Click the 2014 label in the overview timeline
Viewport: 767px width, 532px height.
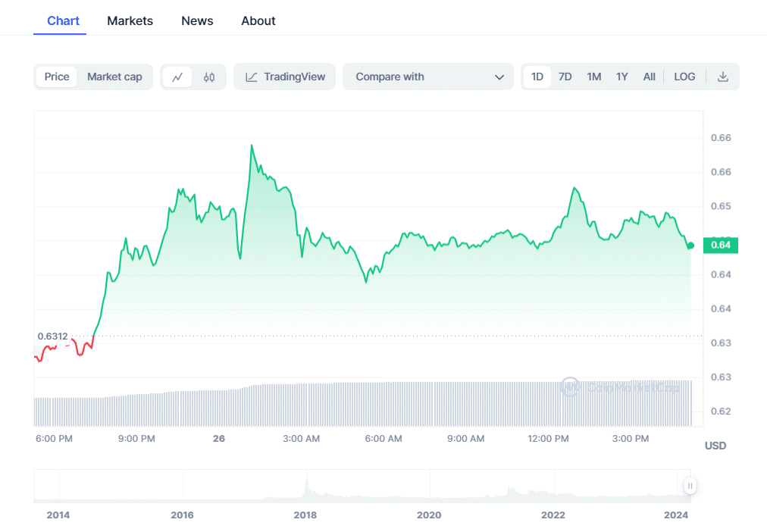pyautogui.click(x=58, y=515)
